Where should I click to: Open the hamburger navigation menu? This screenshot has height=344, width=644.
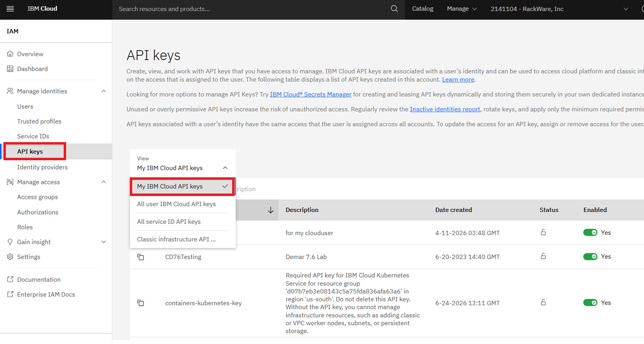point(10,9)
